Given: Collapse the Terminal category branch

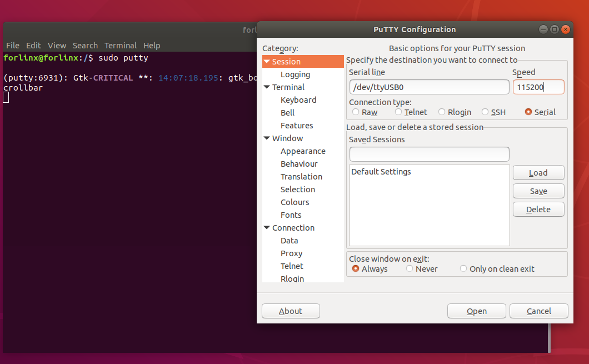Looking at the screenshot, I should pyautogui.click(x=267, y=87).
